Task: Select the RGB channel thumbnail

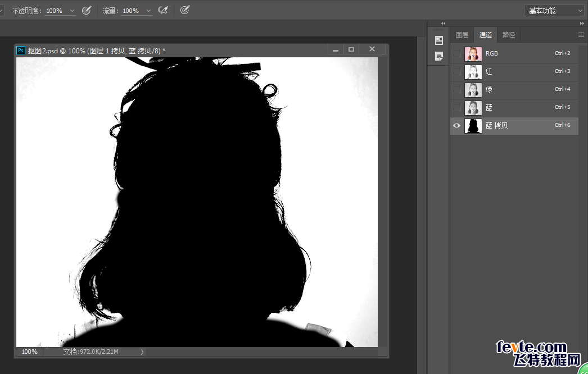Action: 473,53
